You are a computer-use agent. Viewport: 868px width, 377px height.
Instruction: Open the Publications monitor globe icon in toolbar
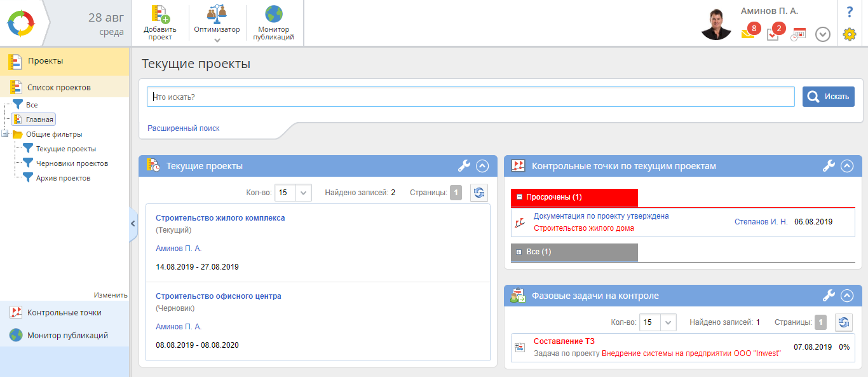click(273, 15)
